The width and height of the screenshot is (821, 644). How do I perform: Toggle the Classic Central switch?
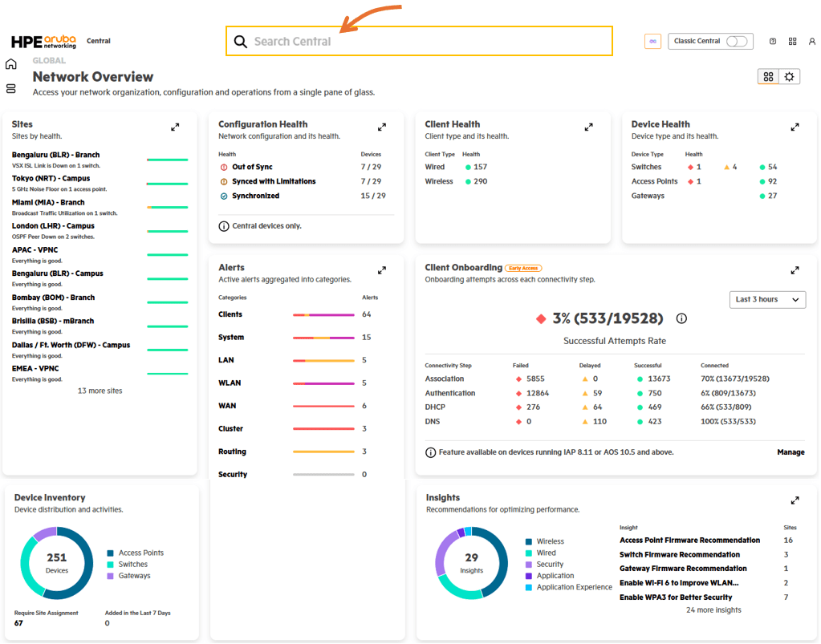click(x=736, y=42)
